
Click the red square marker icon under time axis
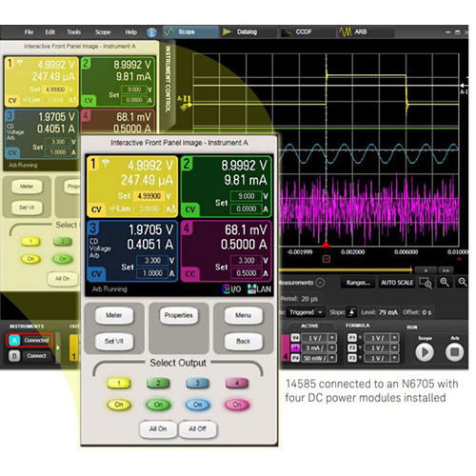point(327,259)
